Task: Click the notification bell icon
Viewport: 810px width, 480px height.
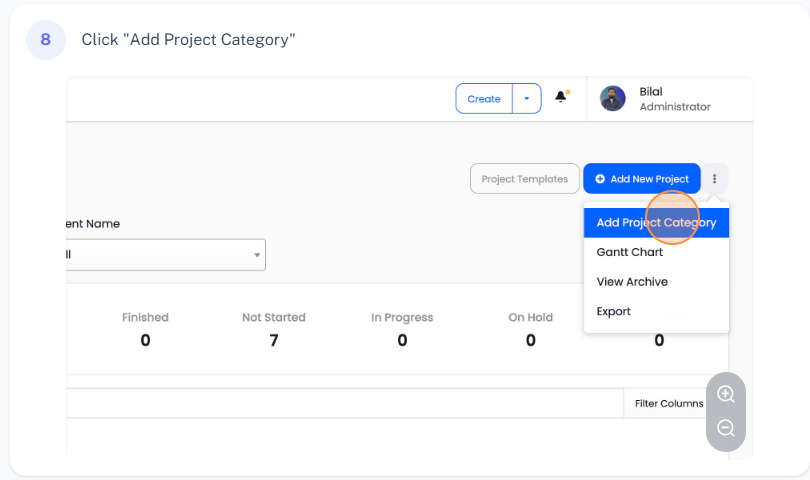Action: point(561,98)
